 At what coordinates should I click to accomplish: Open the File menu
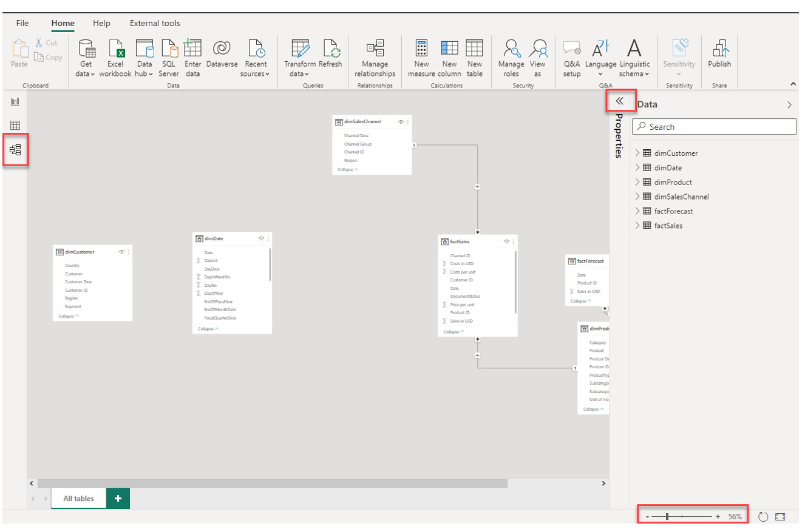[x=22, y=23]
